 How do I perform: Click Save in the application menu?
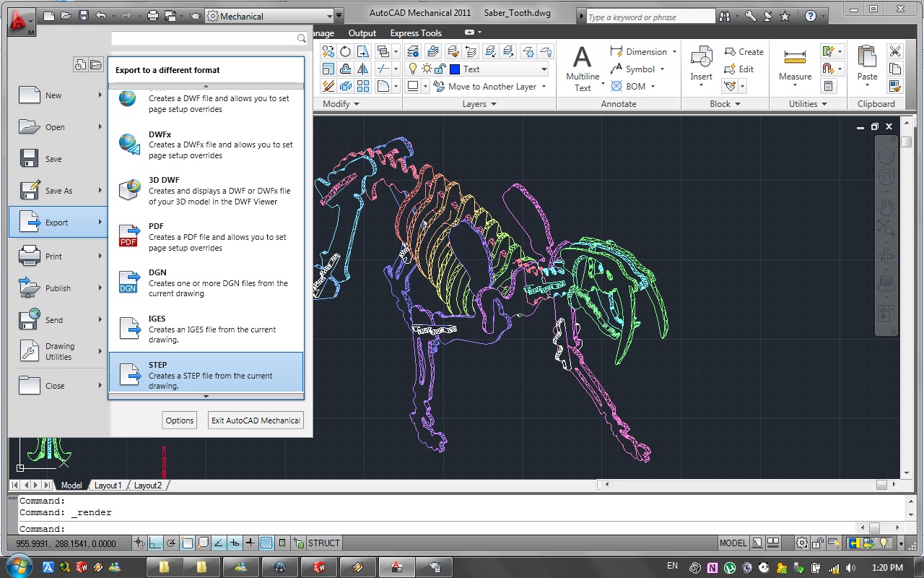point(59,159)
